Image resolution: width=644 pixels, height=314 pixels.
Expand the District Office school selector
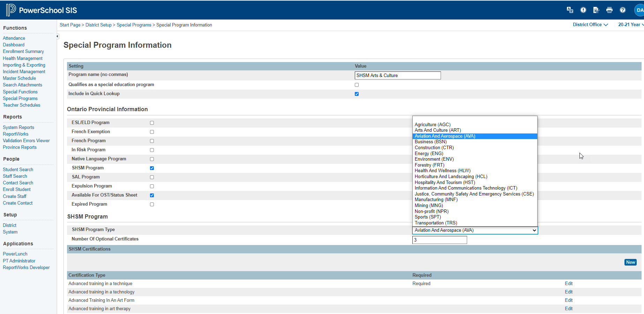pos(590,25)
